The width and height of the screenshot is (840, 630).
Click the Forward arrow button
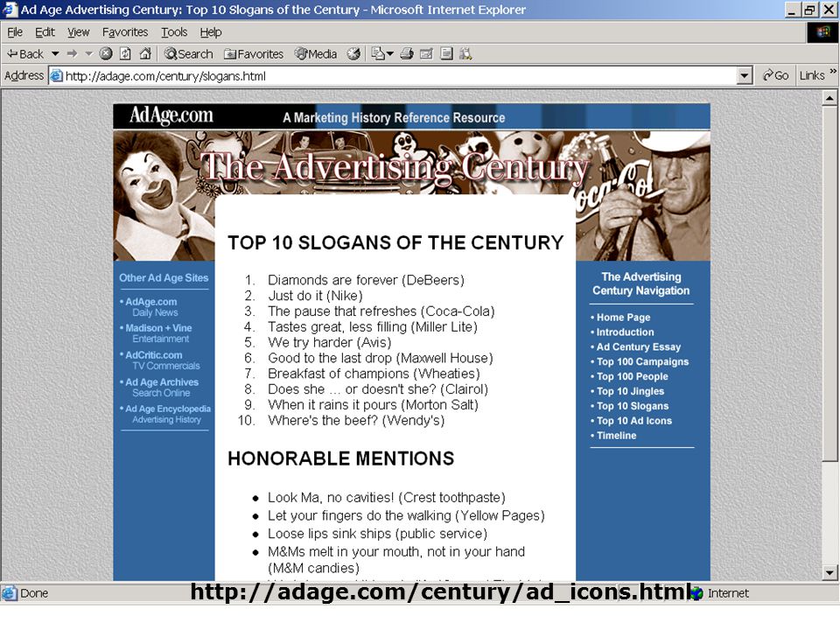pos(72,54)
